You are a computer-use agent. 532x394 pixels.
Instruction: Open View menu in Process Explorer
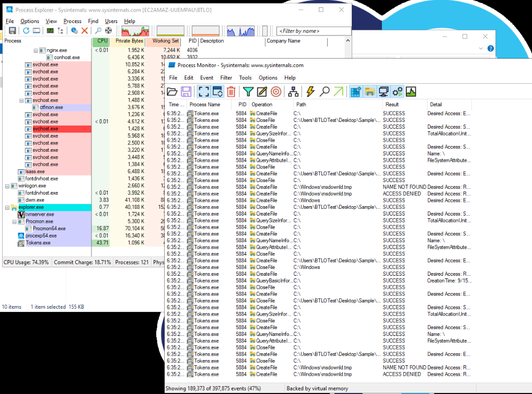(x=51, y=21)
